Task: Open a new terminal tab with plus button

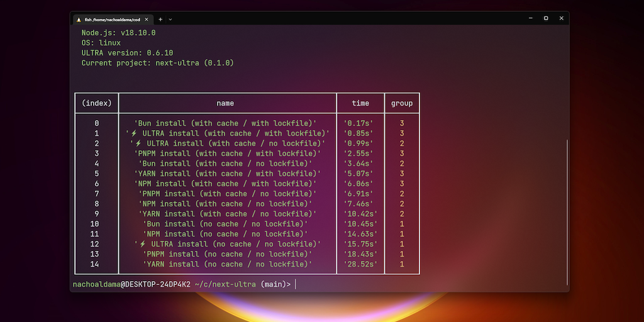Action: 160,19
